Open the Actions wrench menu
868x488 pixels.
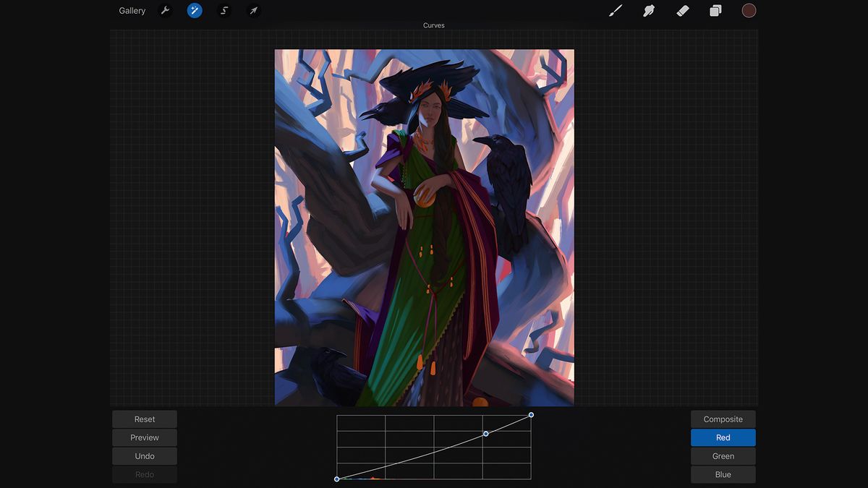pos(165,10)
